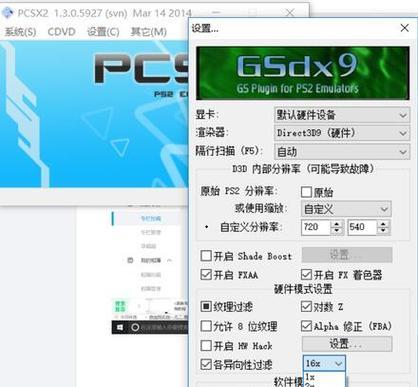
Task: Open the 设置(C) menu in PCSX2
Action: click(103, 32)
